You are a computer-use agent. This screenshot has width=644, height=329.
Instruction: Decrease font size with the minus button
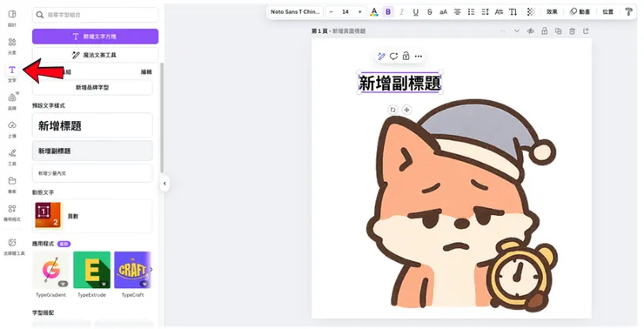click(x=332, y=12)
